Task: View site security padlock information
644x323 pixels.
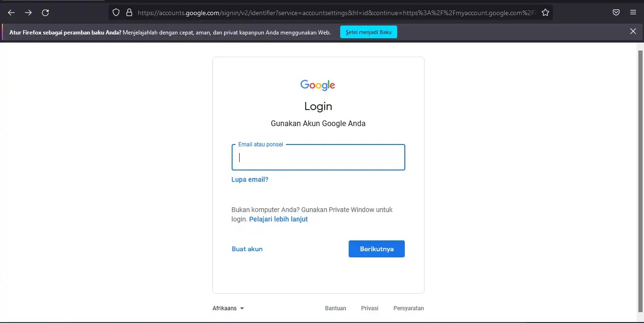Action: [129, 13]
